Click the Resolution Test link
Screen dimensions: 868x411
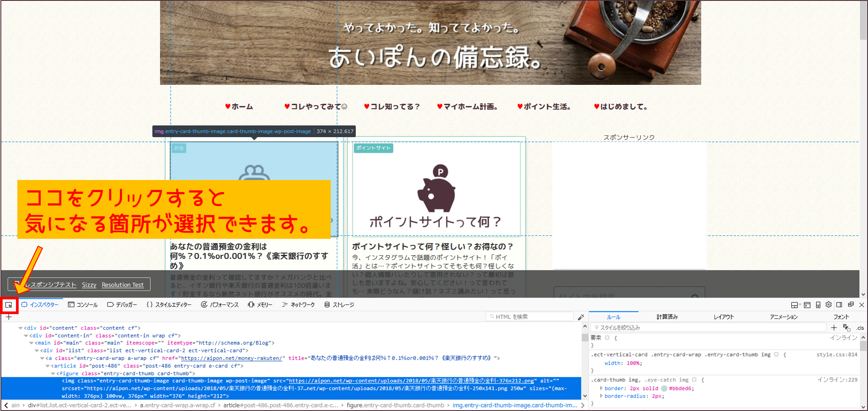(123, 285)
